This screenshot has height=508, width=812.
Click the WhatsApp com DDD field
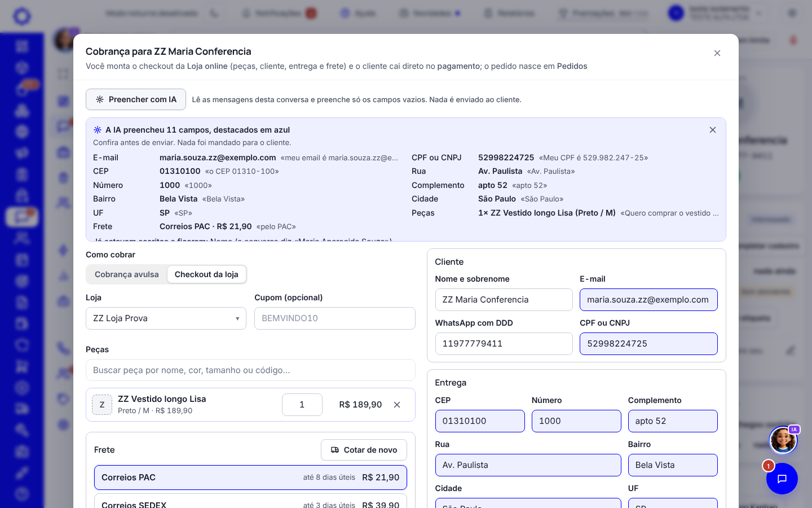pos(504,344)
